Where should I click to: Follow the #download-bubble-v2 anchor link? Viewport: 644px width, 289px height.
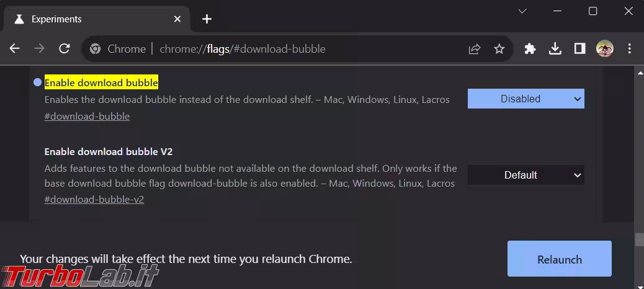coord(94,200)
